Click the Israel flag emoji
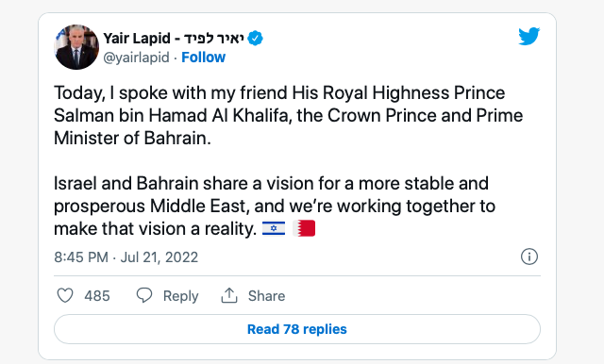 (274, 228)
